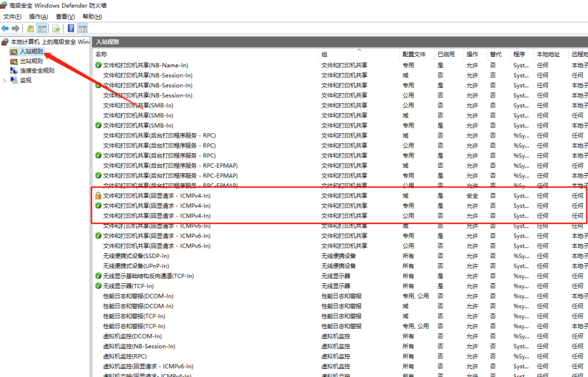Select the 虚拟机监控(RPC) rule

click(x=125, y=356)
